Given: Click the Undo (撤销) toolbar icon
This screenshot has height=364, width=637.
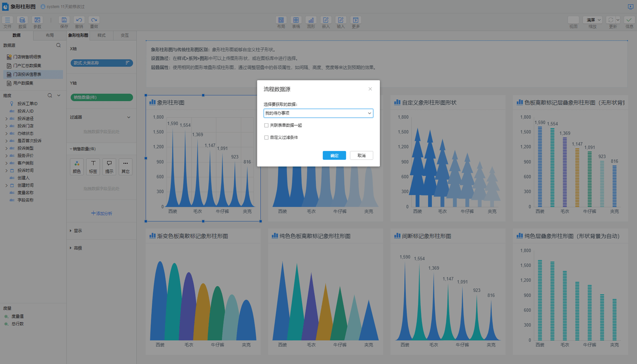Looking at the screenshot, I should point(79,20).
